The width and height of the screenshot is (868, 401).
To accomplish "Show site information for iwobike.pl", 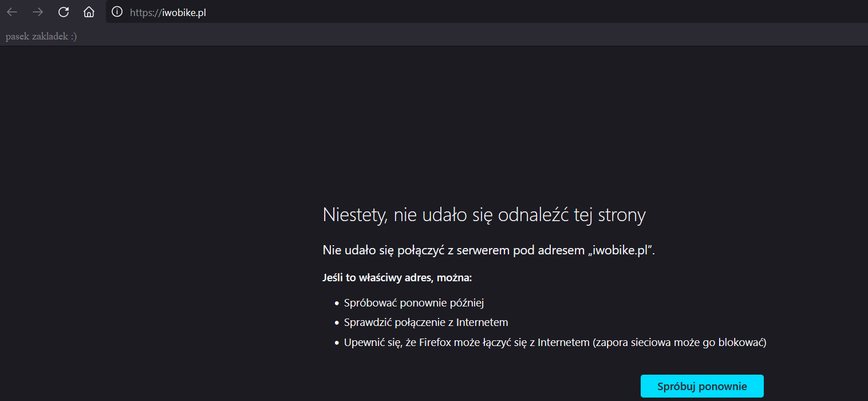I will pos(117,12).
